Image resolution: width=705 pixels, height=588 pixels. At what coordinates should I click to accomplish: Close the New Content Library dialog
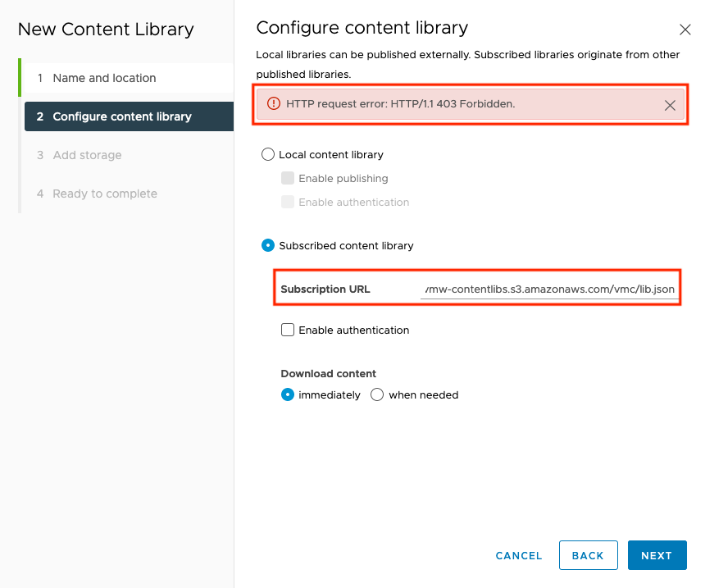[x=685, y=30]
